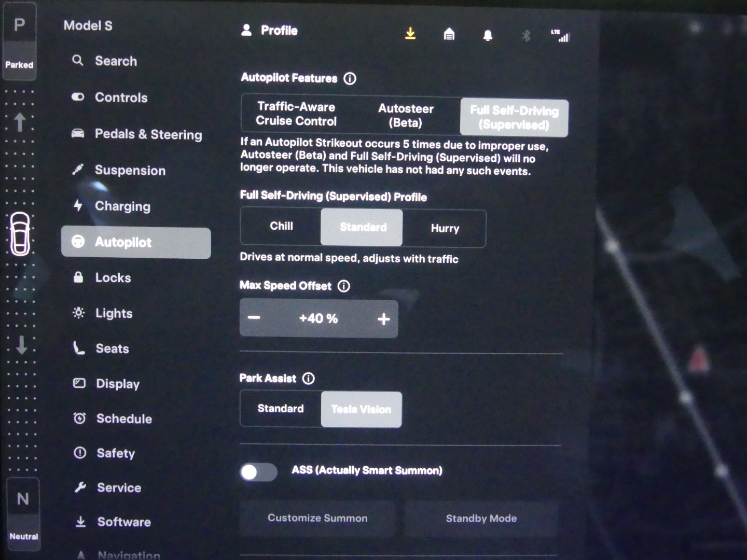The height and width of the screenshot is (560, 747).
Task: Click the Navigation menu item at bottom
Action: [x=118, y=555]
